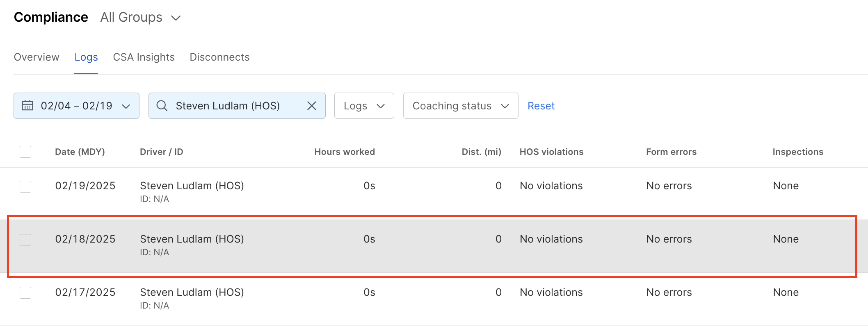Clear the Steven Ludlam search filter
The image size is (868, 336).
312,106
